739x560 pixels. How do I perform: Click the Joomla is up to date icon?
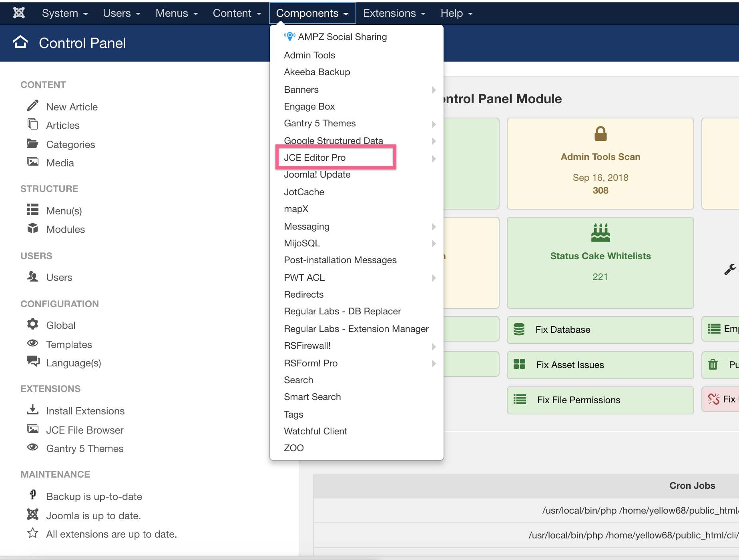click(x=33, y=514)
